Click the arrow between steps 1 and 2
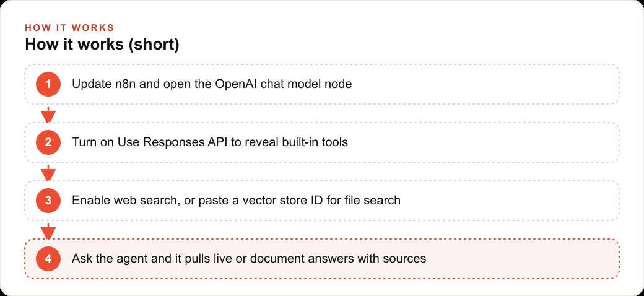 click(x=48, y=114)
